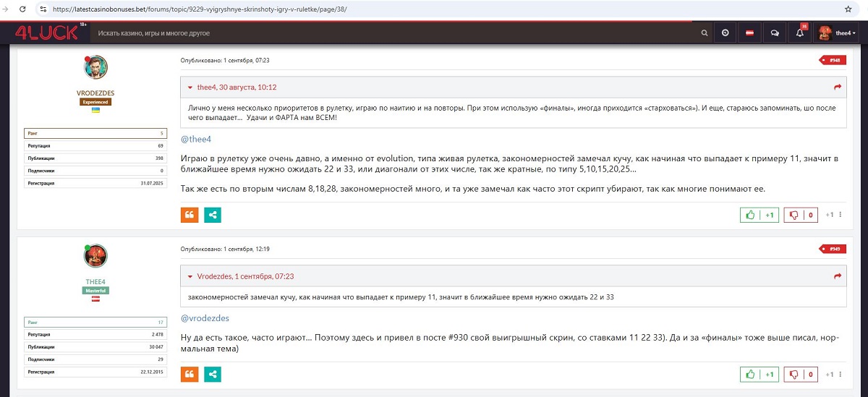This screenshot has height=397, width=868.
Task: Like the post by VRODEZDES
Action: tap(759, 215)
